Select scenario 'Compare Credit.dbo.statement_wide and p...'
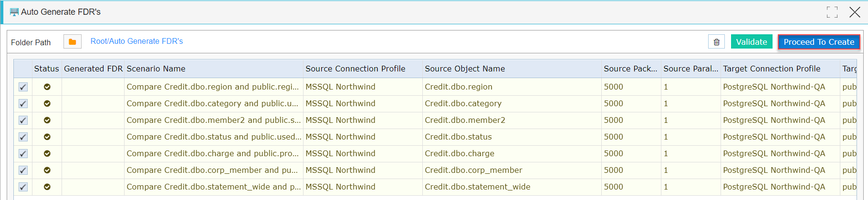Screen dimensions: 868x200 (213, 187)
